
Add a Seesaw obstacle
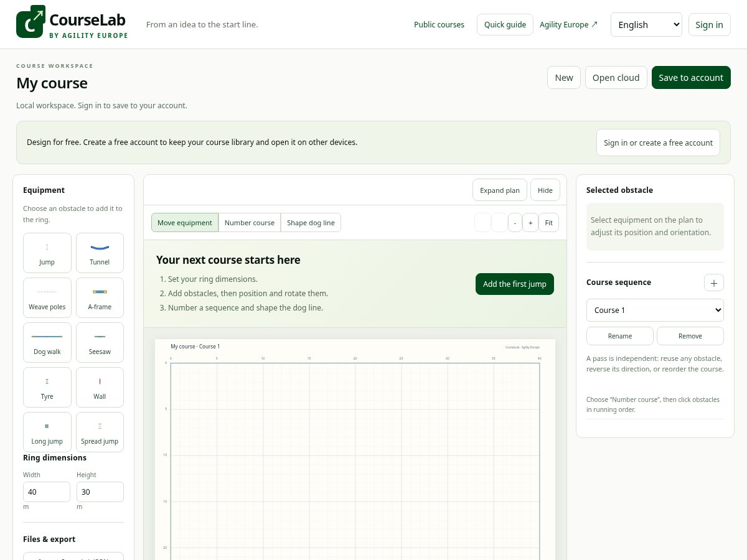click(x=100, y=342)
